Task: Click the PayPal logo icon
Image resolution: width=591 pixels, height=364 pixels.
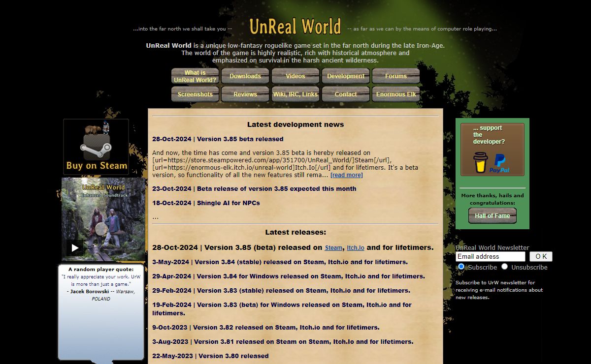Action: (499, 163)
